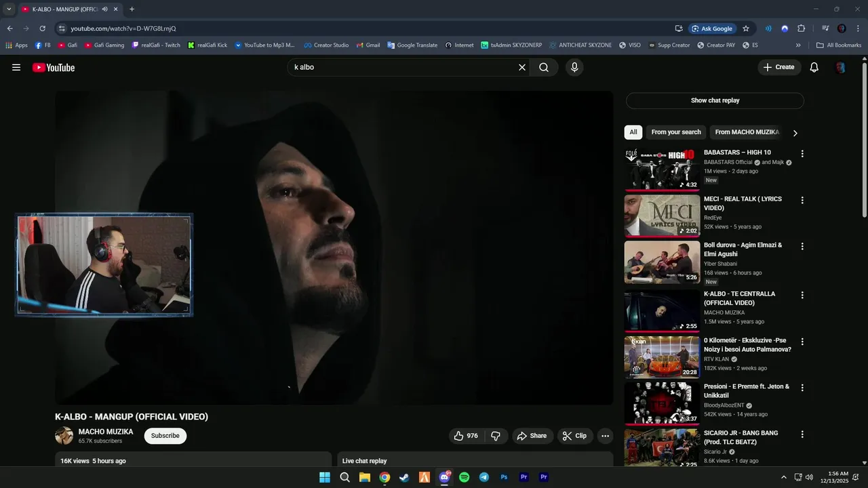Open options menu for SICARIO JR - BANG BANG
The width and height of the screenshot is (868, 488).
pyautogui.click(x=802, y=434)
